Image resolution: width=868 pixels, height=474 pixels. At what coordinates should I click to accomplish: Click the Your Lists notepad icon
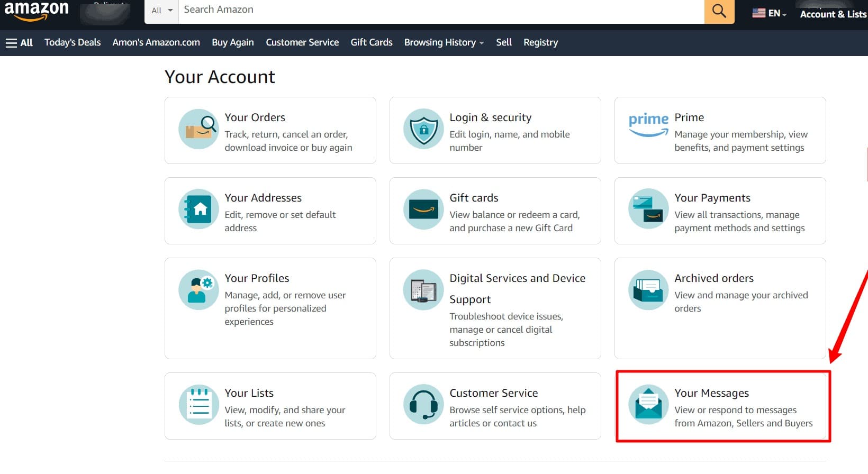198,405
